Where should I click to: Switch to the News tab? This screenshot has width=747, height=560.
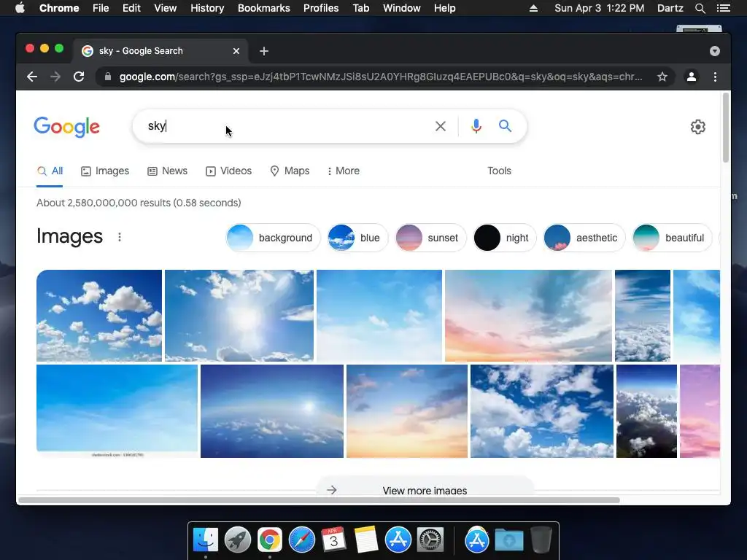pos(167,171)
